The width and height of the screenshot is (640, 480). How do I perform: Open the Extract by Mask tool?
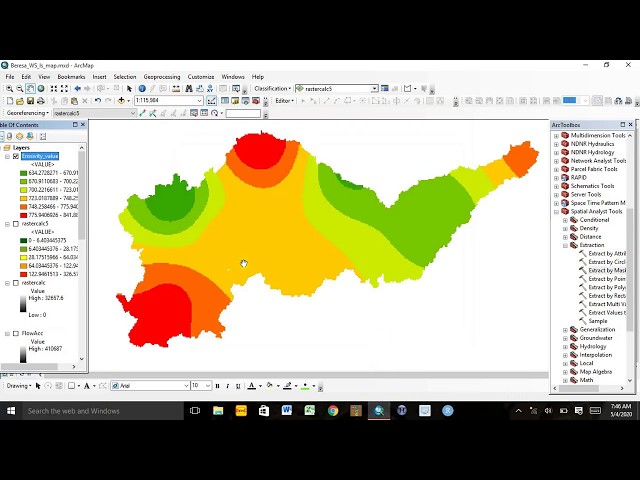(x=602, y=271)
